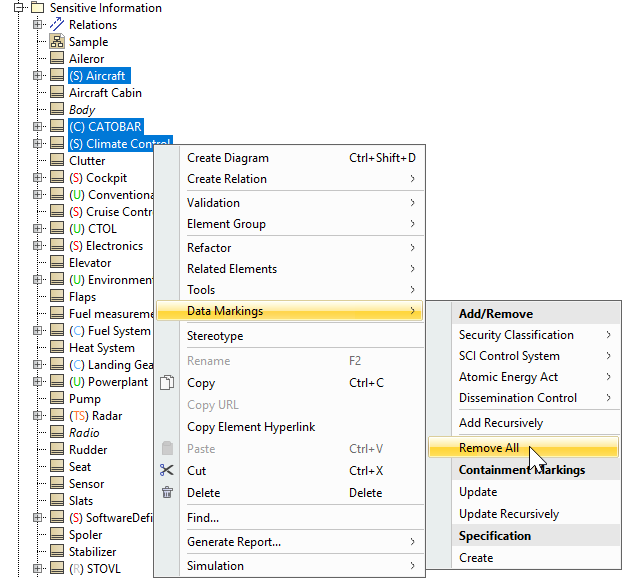Click the block icon beside Elevator
Image resolution: width=622 pixels, height=578 pixels.
coord(57,263)
